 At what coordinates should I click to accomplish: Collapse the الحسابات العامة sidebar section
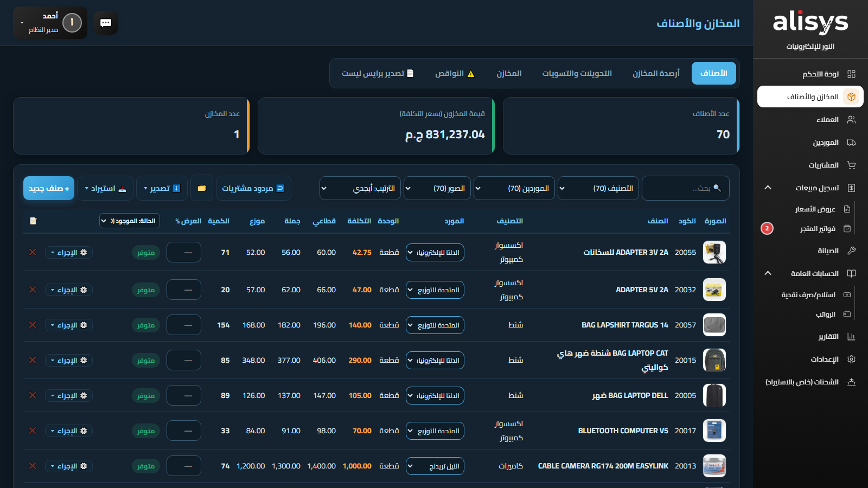(x=768, y=273)
